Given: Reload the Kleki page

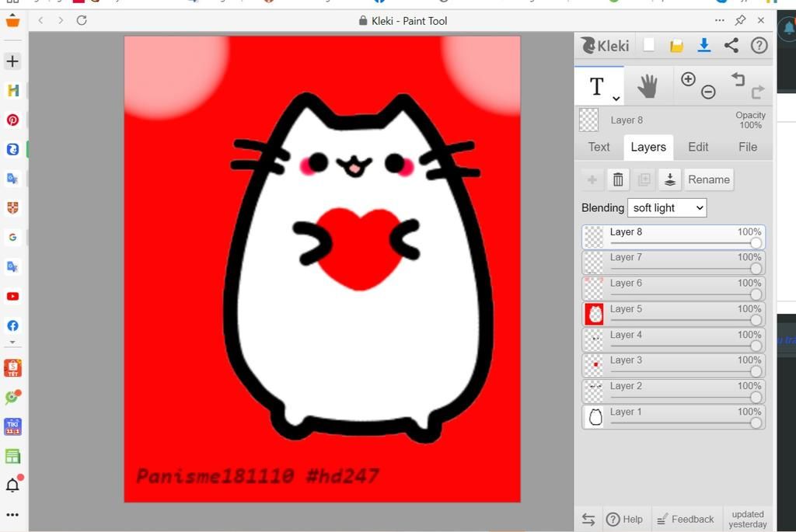Looking at the screenshot, I should tap(82, 20).
